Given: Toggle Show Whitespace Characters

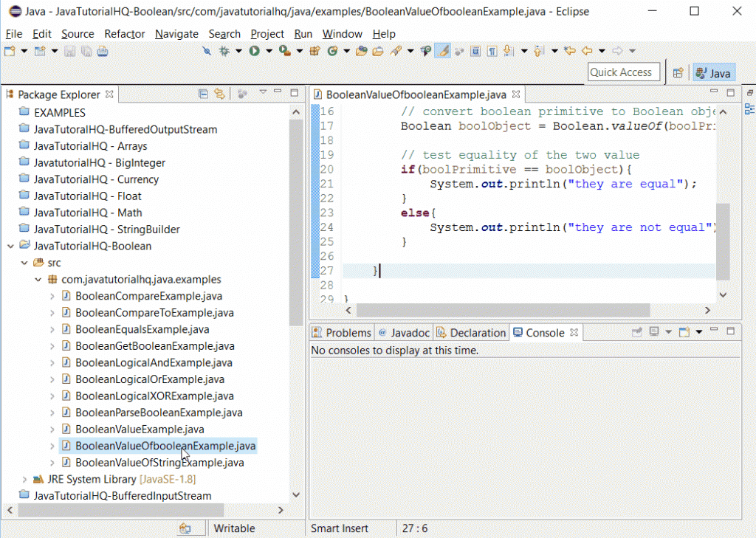Looking at the screenshot, I should (492, 52).
